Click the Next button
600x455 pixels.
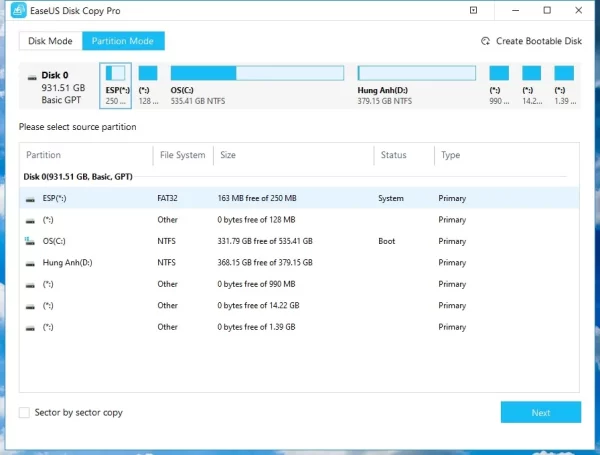click(x=541, y=412)
